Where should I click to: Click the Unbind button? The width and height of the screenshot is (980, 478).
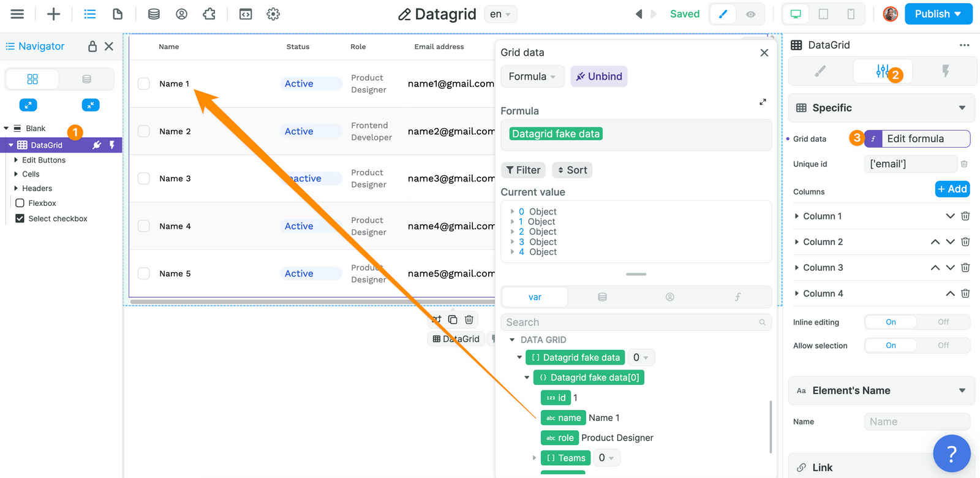point(599,77)
